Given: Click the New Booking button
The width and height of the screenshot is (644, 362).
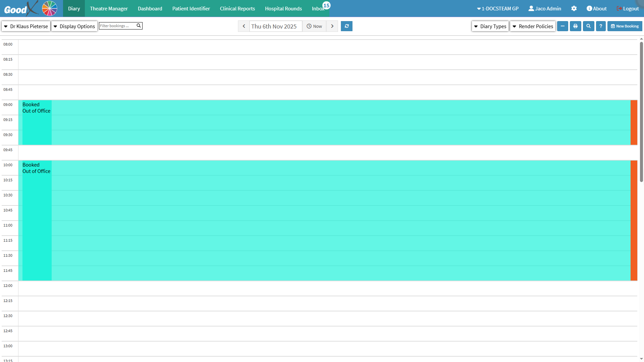Looking at the screenshot, I should (x=625, y=26).
